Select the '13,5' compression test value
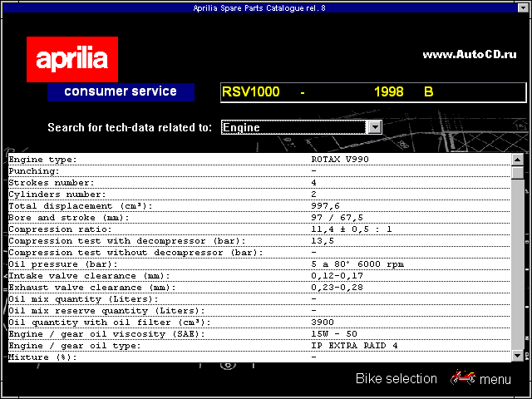 [x=323, y=241]
